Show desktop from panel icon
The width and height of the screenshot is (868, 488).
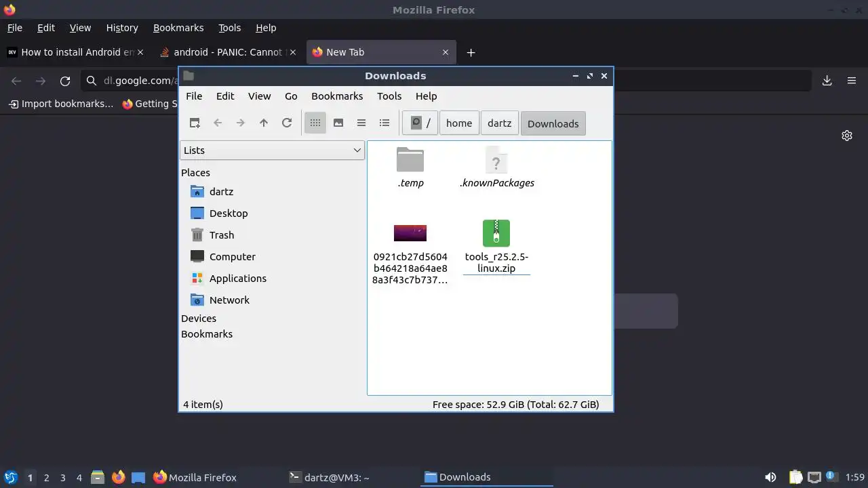tap(138, 477)
